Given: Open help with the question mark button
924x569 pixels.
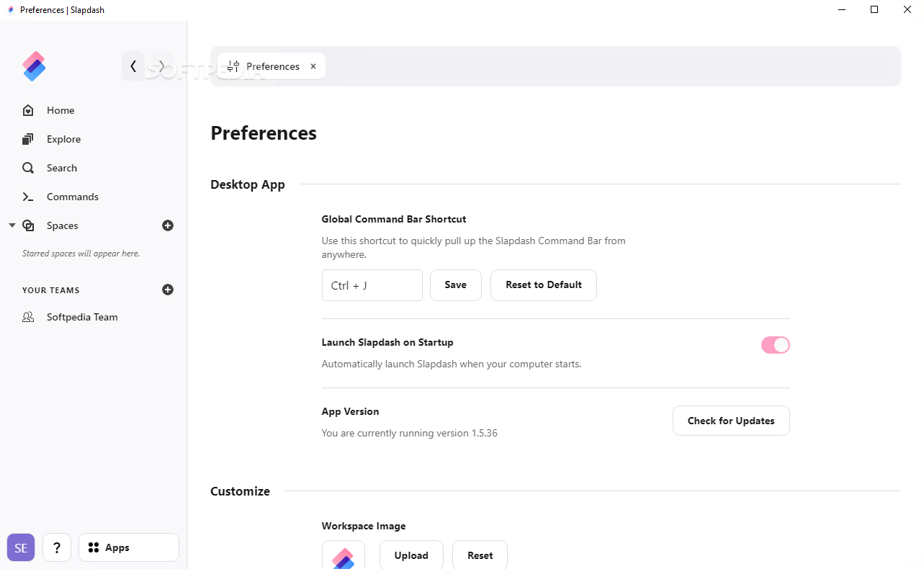Looking at the screenshot, I should coord(57,548).
